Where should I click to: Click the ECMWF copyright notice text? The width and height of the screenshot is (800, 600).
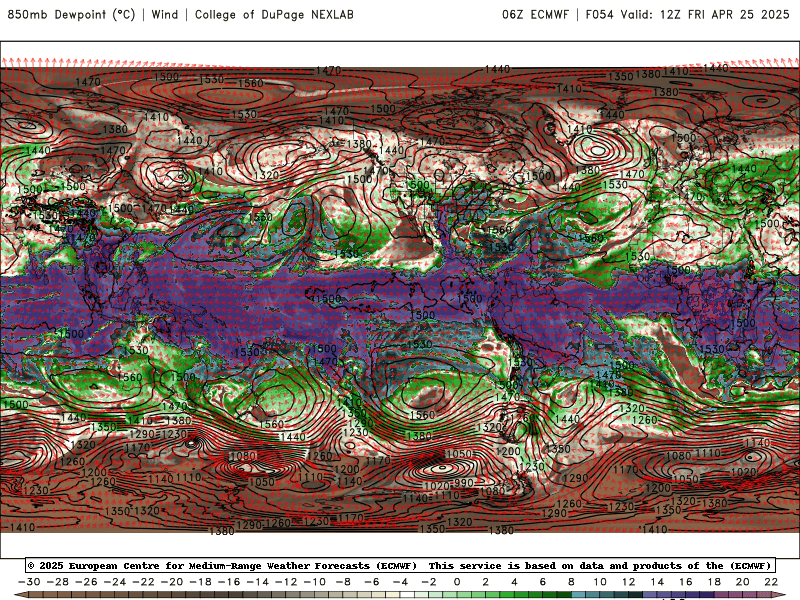coord(400,565)
